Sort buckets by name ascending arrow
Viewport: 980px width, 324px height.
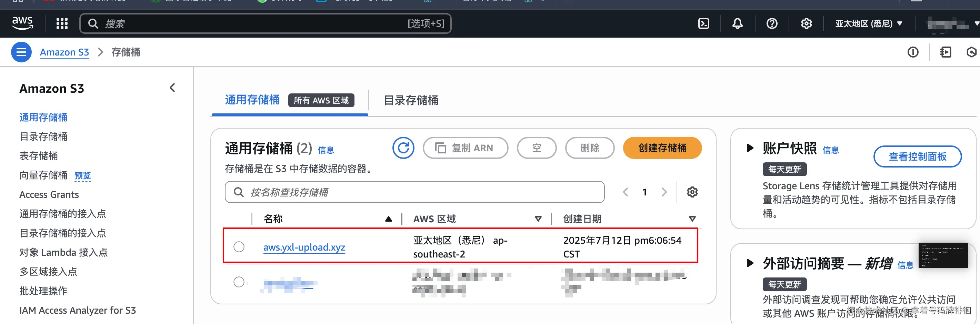click(388, 219)
